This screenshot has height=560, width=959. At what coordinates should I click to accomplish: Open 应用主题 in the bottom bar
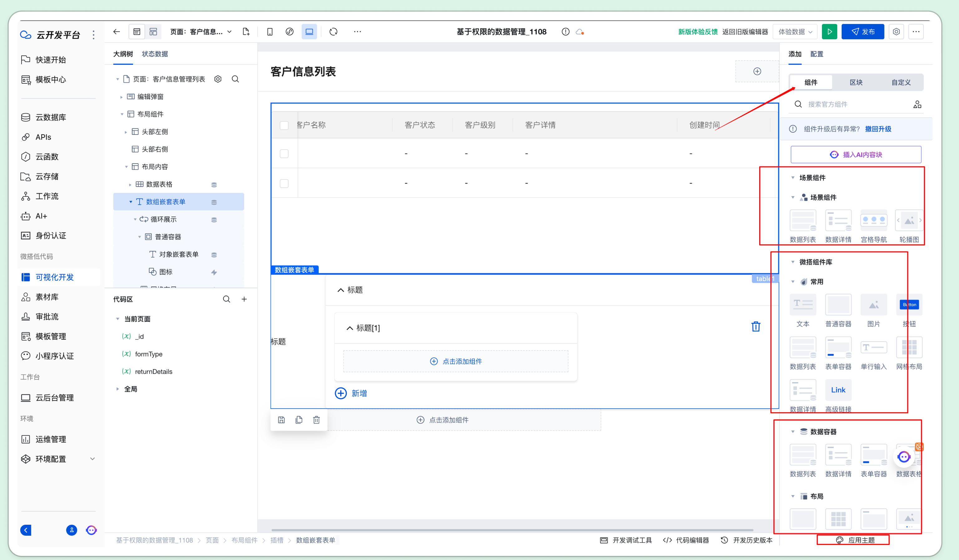tap(855, 540)
